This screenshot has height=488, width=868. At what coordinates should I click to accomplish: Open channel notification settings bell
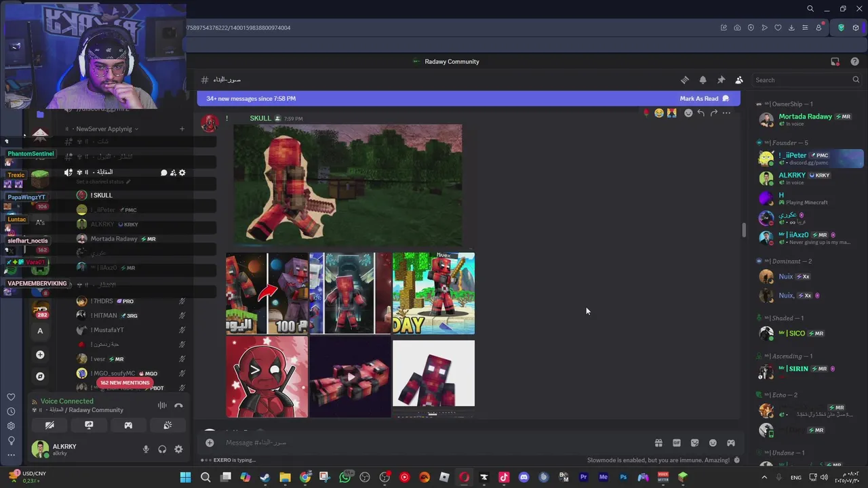click(x=703, y=80)
